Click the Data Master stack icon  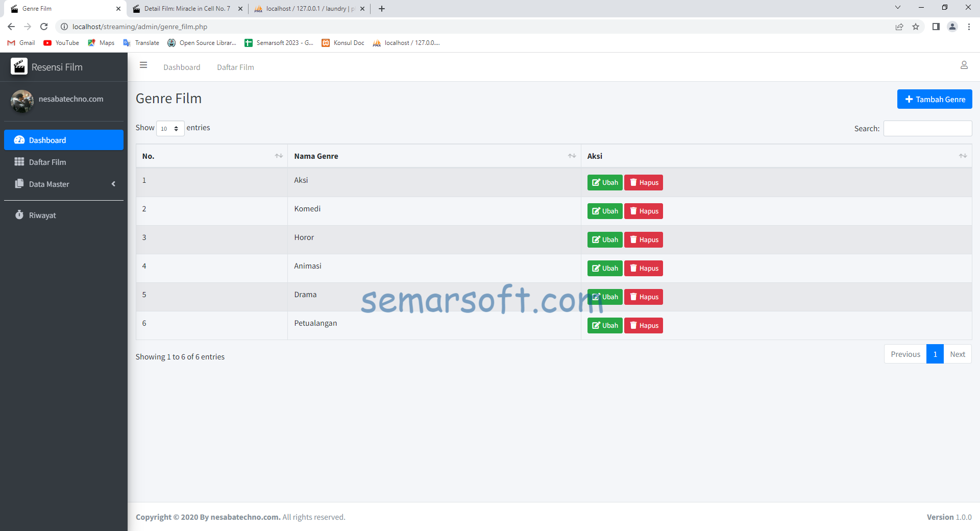pyautogui.click(x=18, y=184)
